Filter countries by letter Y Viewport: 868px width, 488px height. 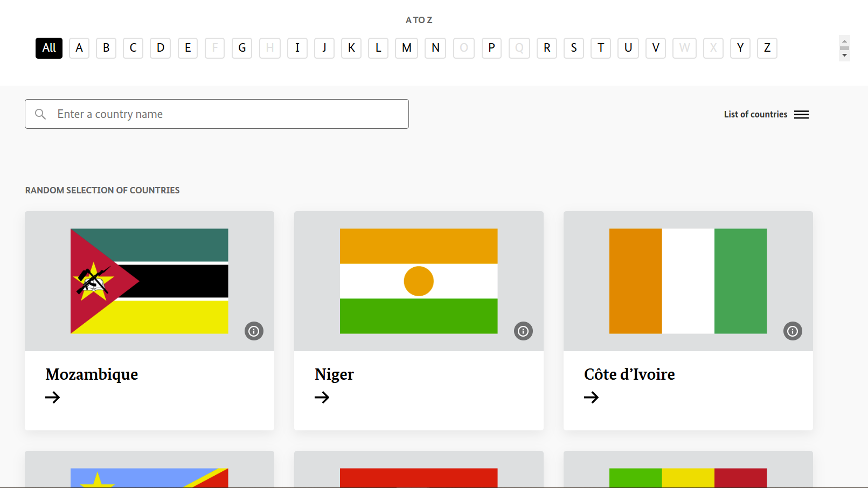pyautogui.click(x=740, y=48)
